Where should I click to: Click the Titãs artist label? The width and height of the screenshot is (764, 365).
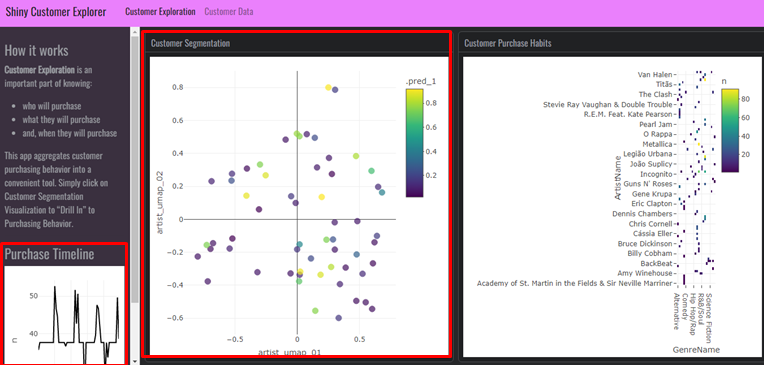pyautogui.click(x=664, y=84)
